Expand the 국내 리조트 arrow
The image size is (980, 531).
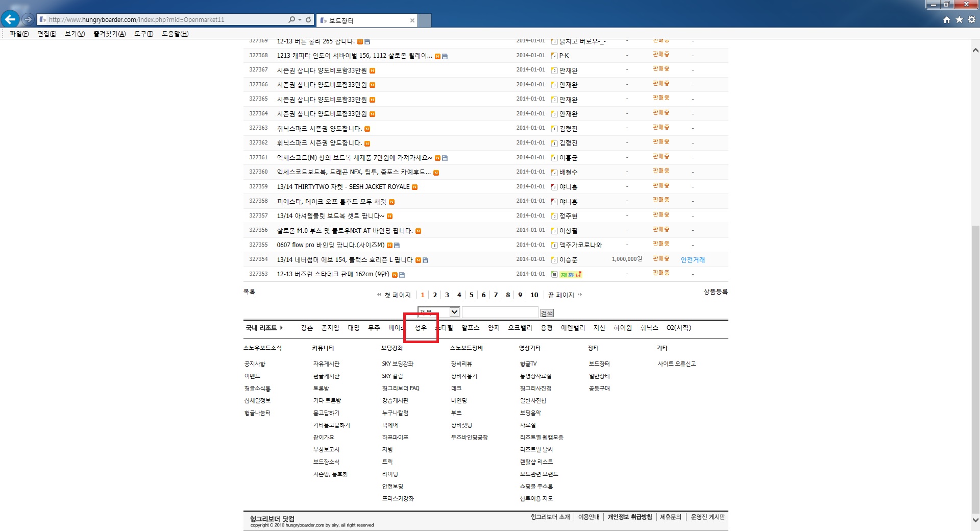pos(281,328)
